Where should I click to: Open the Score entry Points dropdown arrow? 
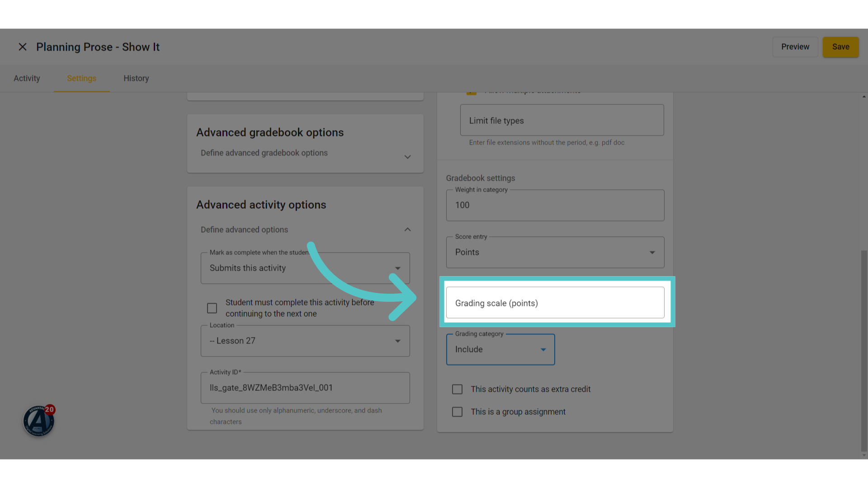point(652,253)
